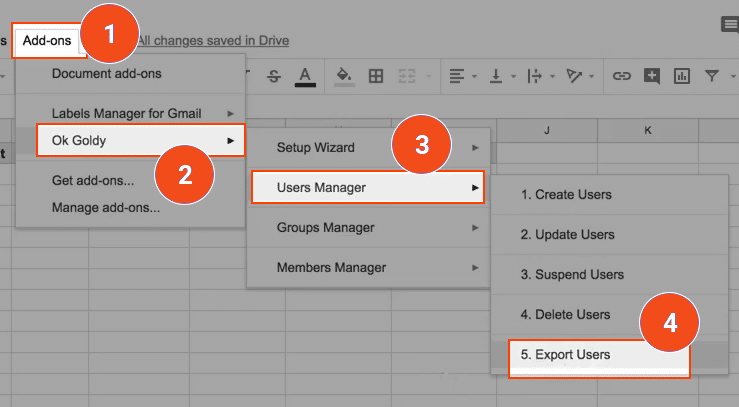The image size is (739, 407).
Task: Open Users Manager submenu
Action: click(368, 187)
